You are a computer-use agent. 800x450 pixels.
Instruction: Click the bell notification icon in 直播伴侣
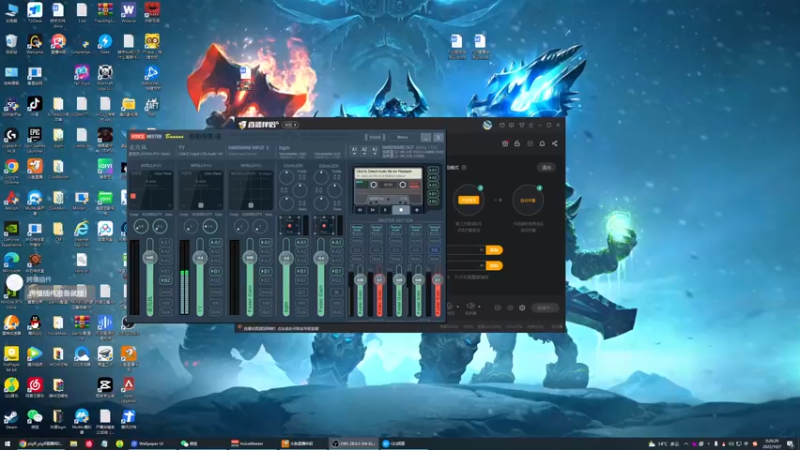pos(542,144)
